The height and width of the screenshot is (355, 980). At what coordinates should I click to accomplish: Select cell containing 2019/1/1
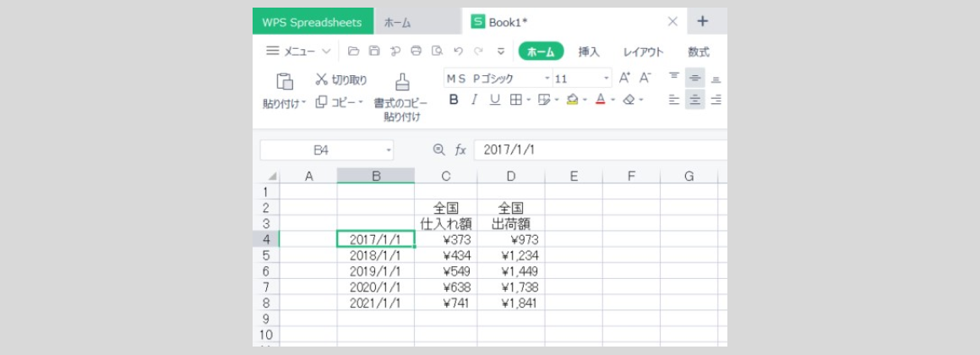tap(376, 271)
